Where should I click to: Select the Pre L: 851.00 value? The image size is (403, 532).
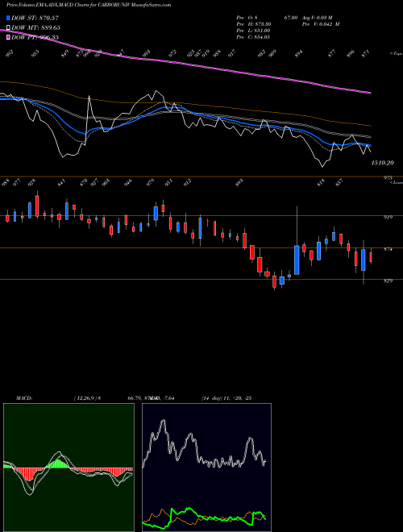pyautogui.click(x=253, y=31)
